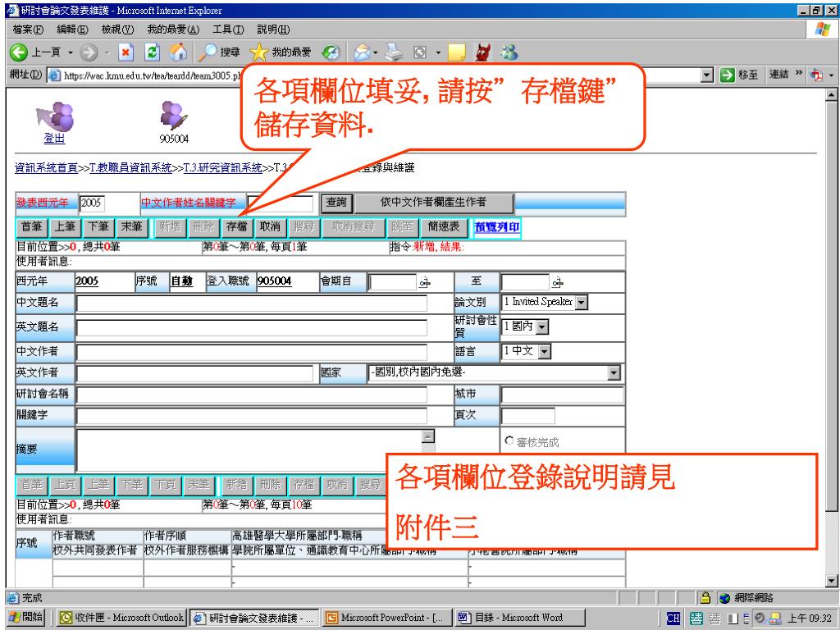Click the 移至 Go arrow icon
Image resolution: width=840 pixels, height=630 pixels.
(727, 75)
